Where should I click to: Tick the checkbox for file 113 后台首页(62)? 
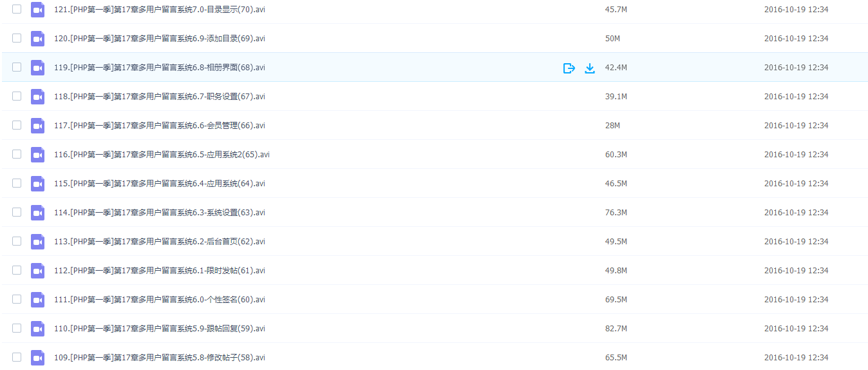[x=17, y=241]
